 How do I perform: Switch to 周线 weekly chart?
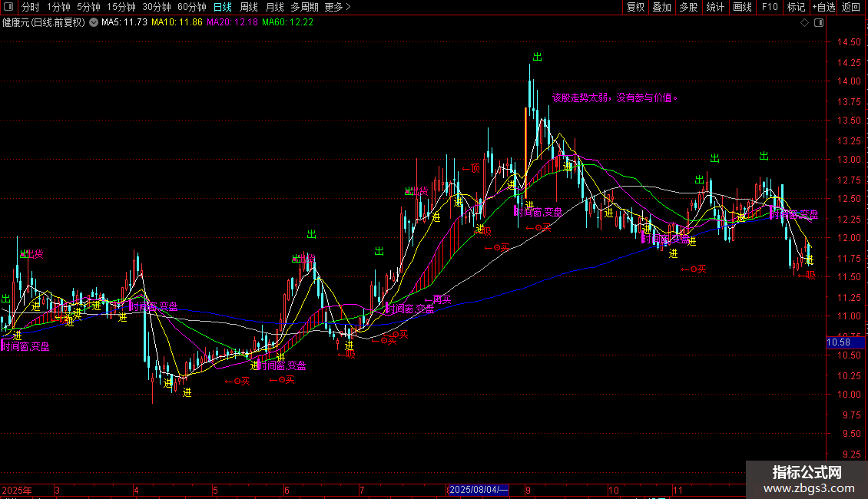pos(249,7)
